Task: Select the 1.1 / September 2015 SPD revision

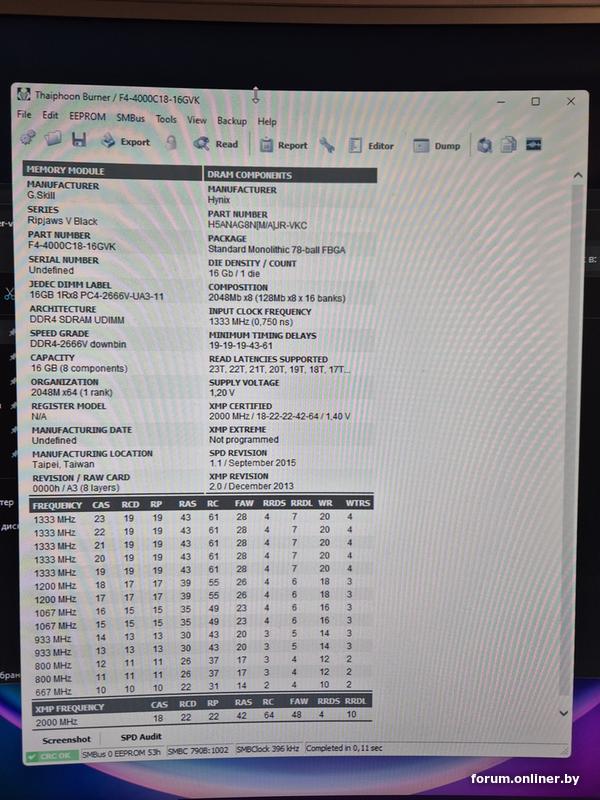Action: (x=253, y=463)
